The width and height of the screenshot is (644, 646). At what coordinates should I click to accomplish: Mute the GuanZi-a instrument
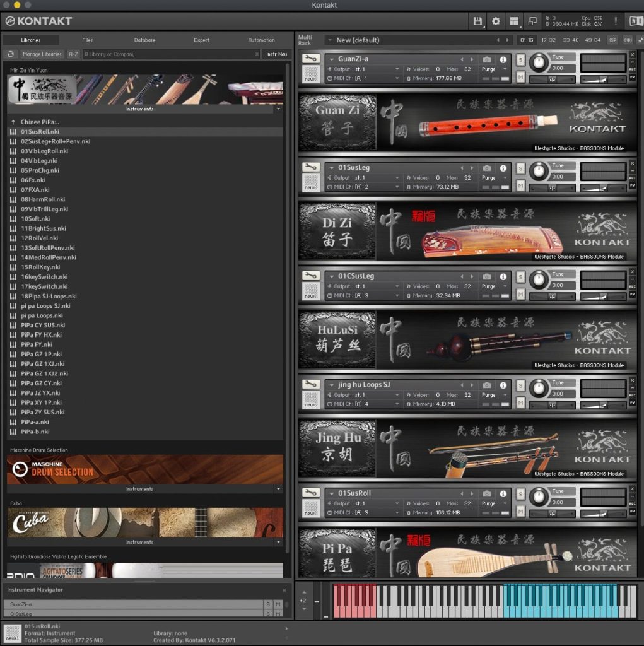pos(521,76)
